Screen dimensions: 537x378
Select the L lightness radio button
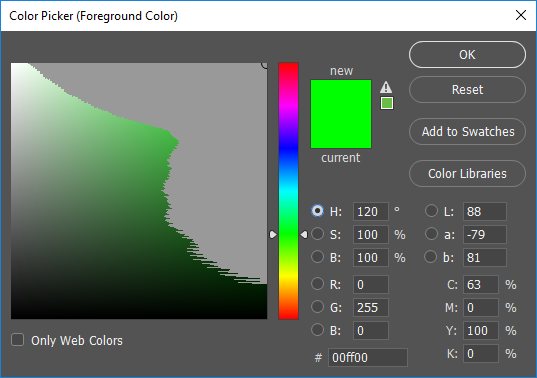click(x=431, y=211)
